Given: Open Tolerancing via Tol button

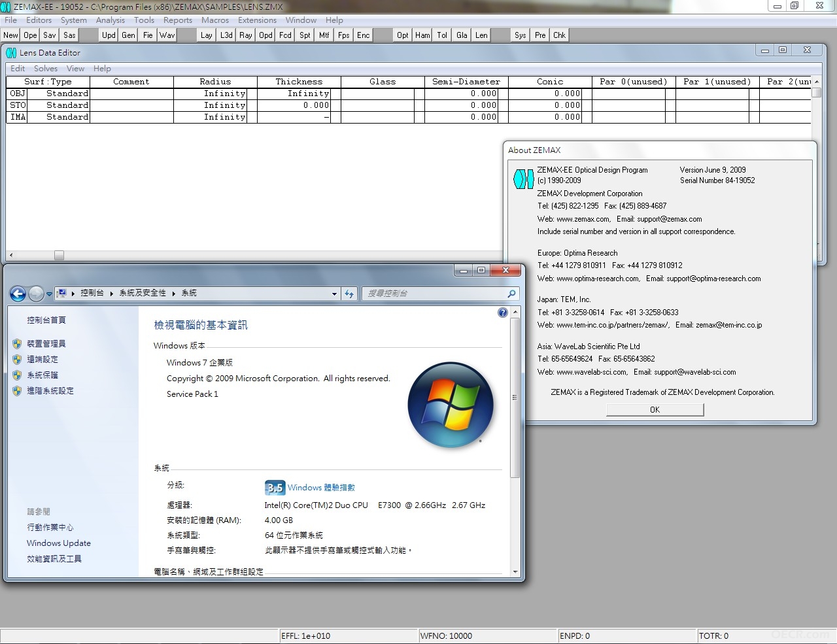Looking at the screenshot, I should coord(442,35).
